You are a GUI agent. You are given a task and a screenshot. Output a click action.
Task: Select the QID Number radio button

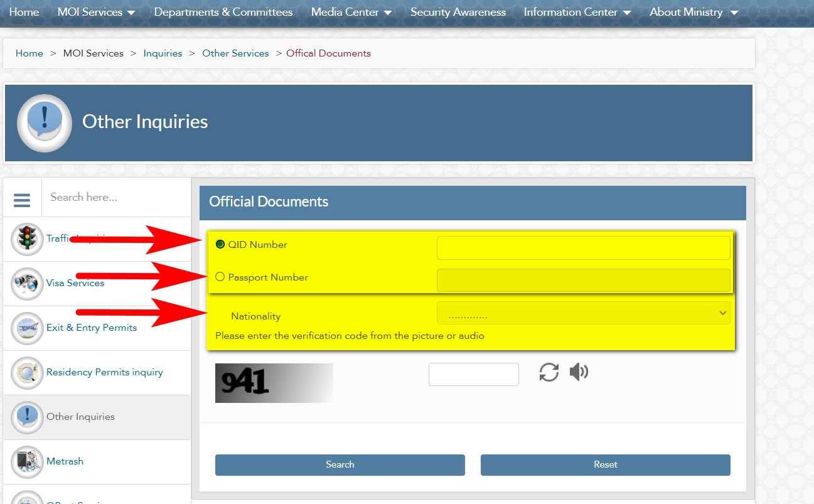pyautogui.click(x=220, y=244)
